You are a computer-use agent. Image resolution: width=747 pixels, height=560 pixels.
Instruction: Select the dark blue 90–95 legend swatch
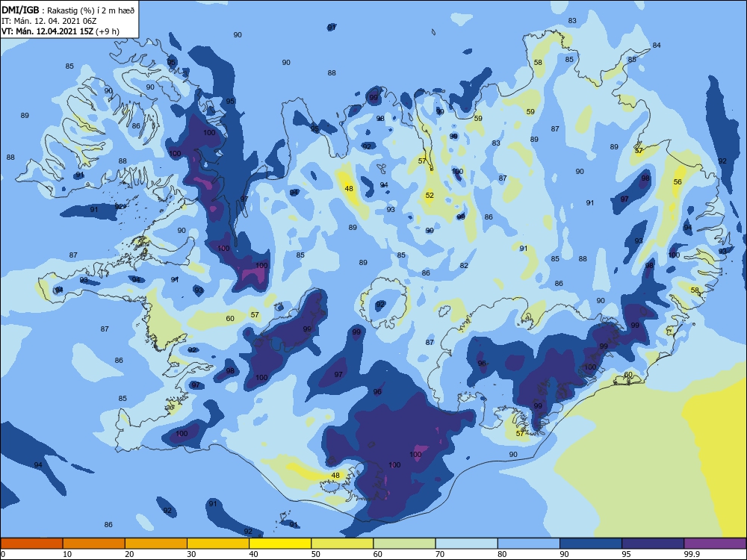[591, 544]
